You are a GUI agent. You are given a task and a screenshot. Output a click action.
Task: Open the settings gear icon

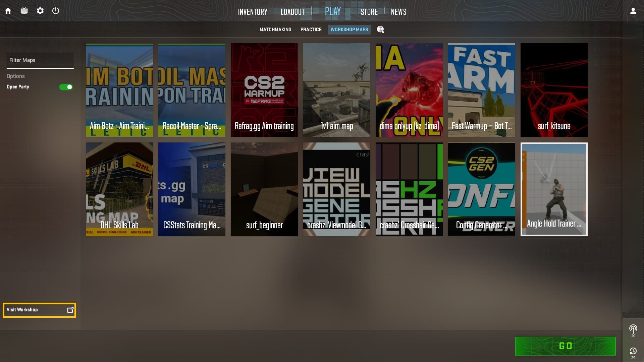point(40,11)
